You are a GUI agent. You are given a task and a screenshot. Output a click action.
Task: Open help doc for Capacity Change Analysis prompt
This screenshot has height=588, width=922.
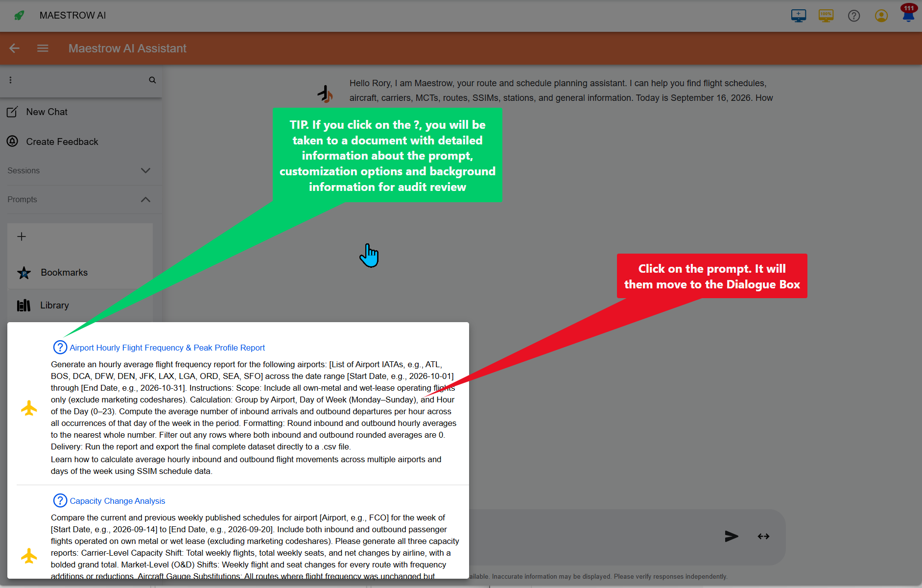pos(60,500)
